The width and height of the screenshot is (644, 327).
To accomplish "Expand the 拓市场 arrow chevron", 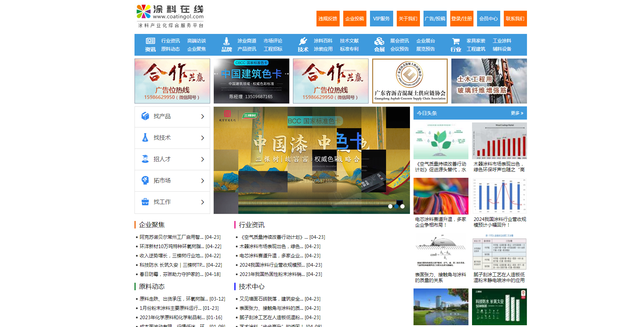I will click(202, 181).
